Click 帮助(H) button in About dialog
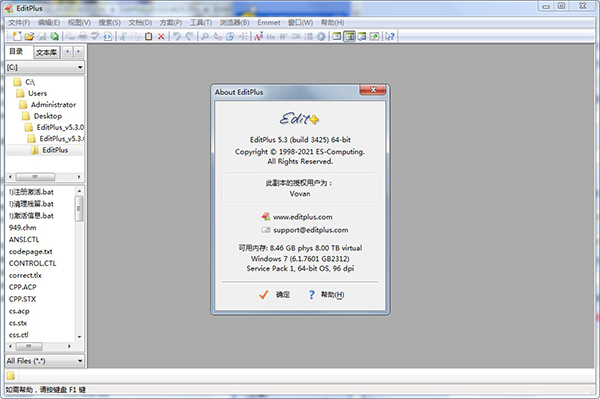Screen dimensions: 600x399 click(326, 295)
